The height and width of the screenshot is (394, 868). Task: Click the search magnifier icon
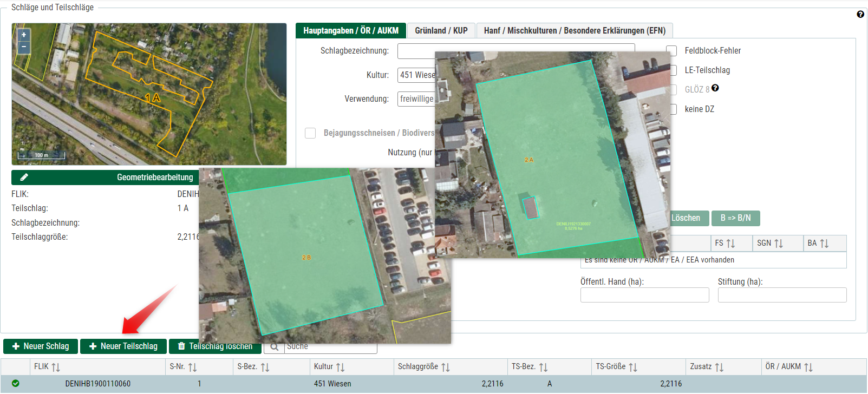(275, 346)
